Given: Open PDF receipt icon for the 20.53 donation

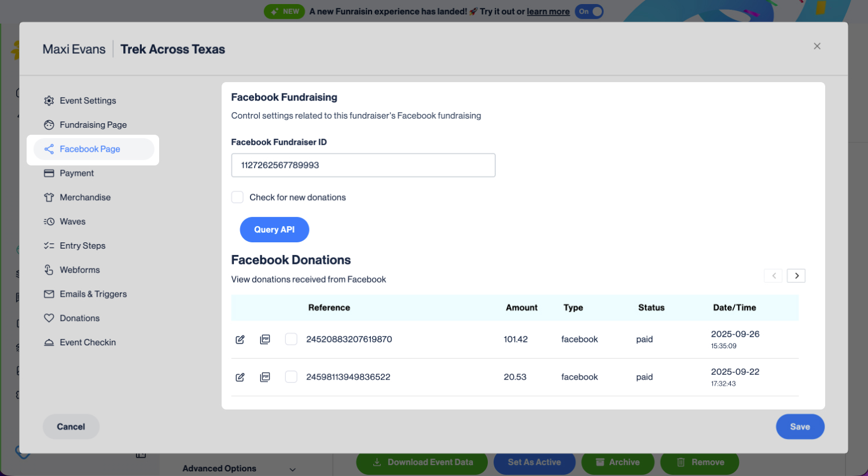Looking at the screenshot, I should pos(265,377).
